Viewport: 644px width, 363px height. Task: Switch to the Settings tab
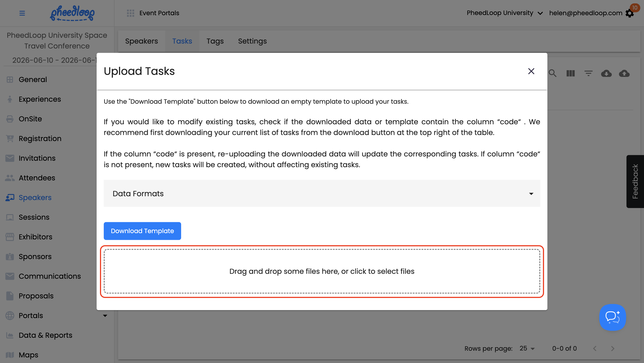pos(252,41)
